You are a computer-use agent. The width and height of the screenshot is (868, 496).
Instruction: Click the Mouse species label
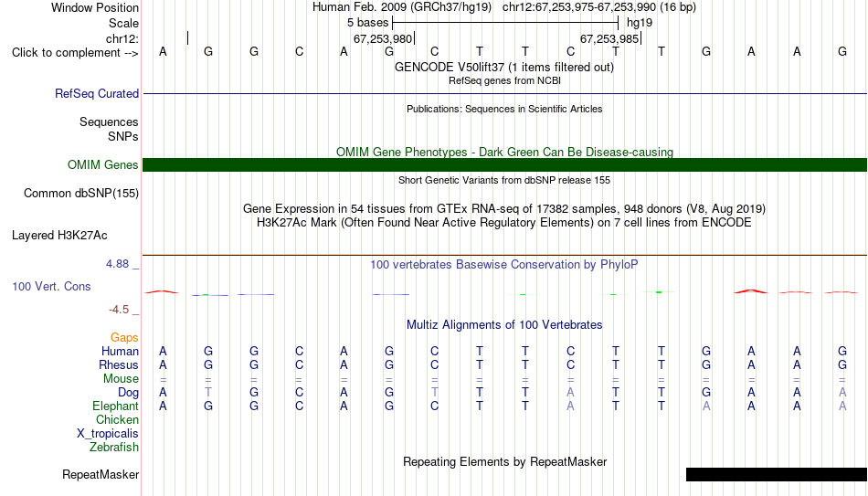pos(122,379)
